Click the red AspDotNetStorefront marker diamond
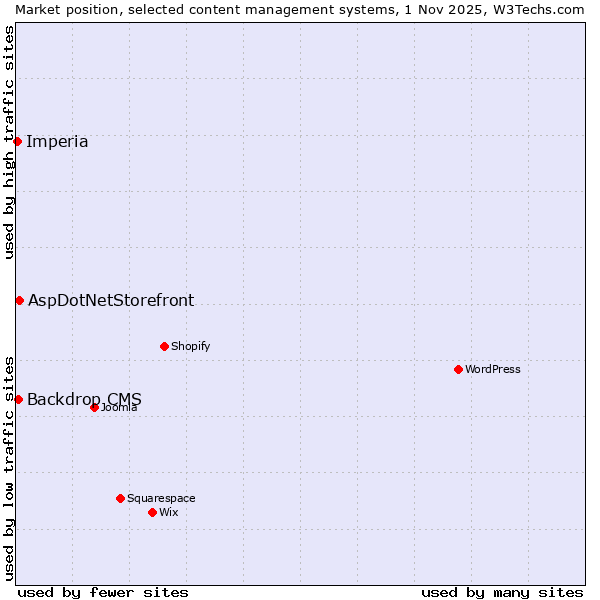Screen dimensions: 600x600 [x=19, y=300]
